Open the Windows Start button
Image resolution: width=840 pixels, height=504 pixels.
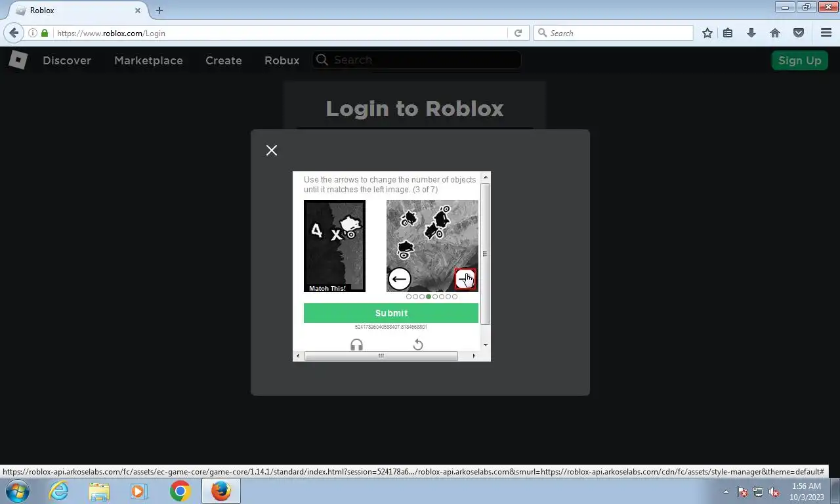tap(17, 491)
